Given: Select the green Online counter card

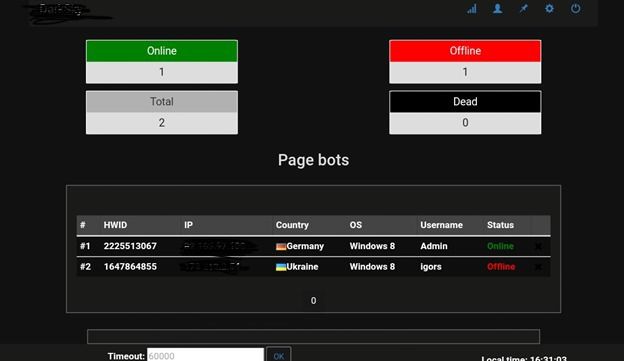Looking at the screenshot, I should click(x=162, y=62).
